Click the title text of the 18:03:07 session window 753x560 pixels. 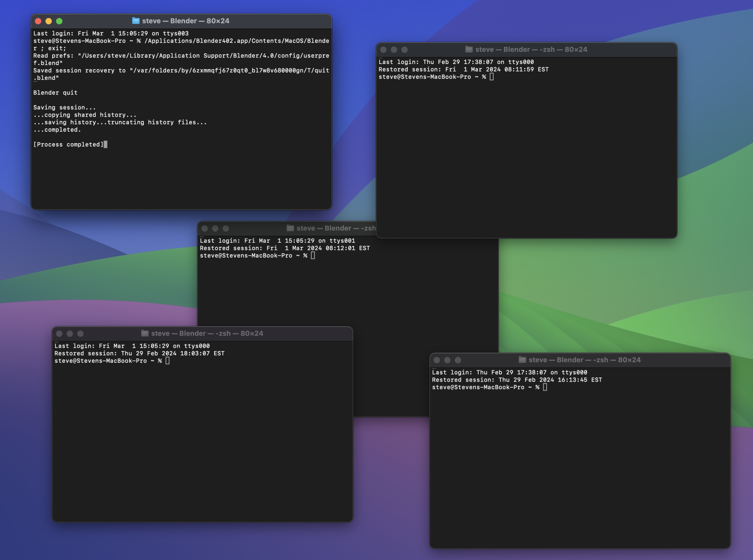coord(207,333)
